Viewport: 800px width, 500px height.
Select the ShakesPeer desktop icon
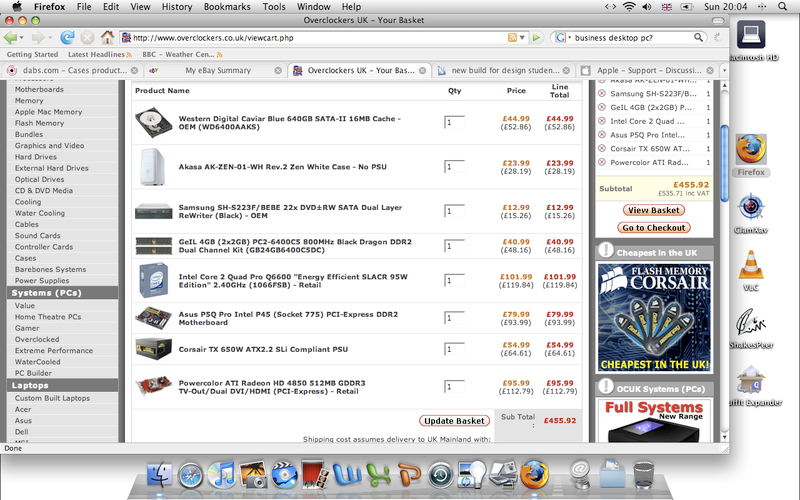click(x=751, y=322)
